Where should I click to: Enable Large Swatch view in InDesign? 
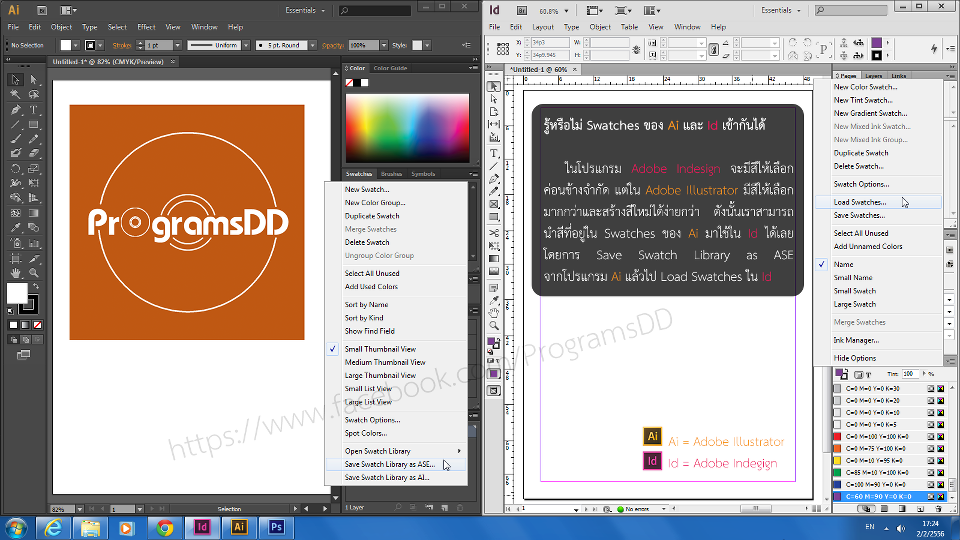coord(855,304)
